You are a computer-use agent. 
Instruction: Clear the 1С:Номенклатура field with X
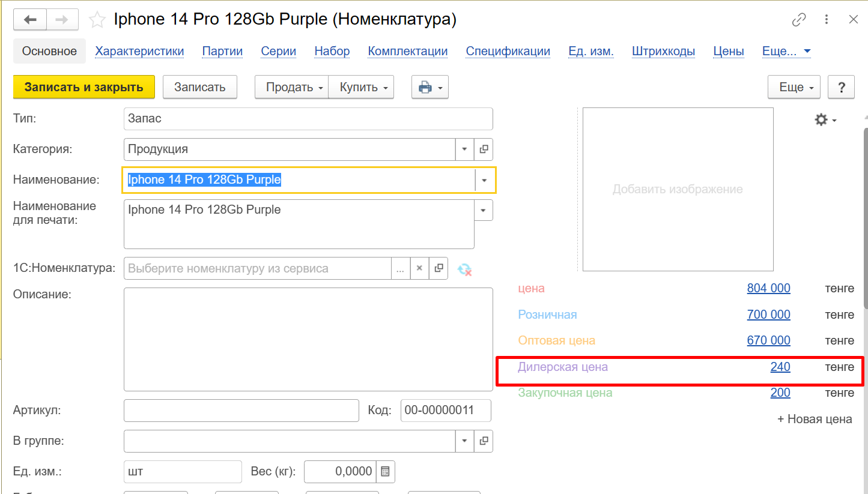pyautogui.click(x=420, y=268)
